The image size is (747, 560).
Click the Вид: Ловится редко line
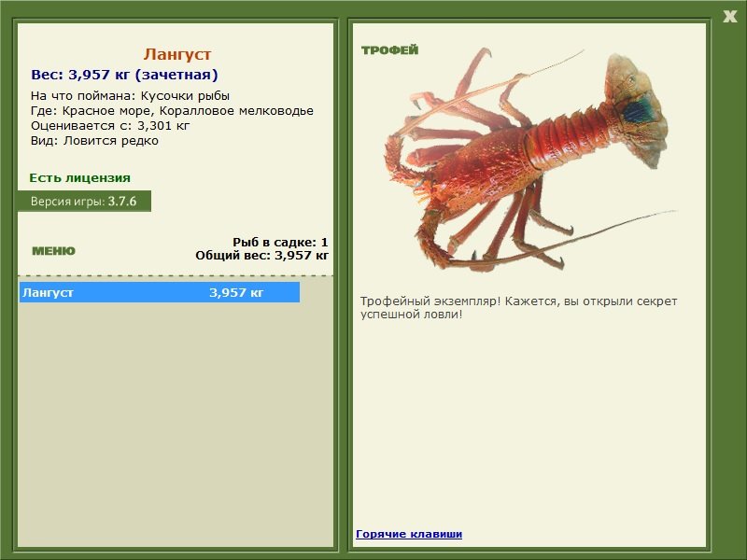pyautogui.click(x=94, y=141)
